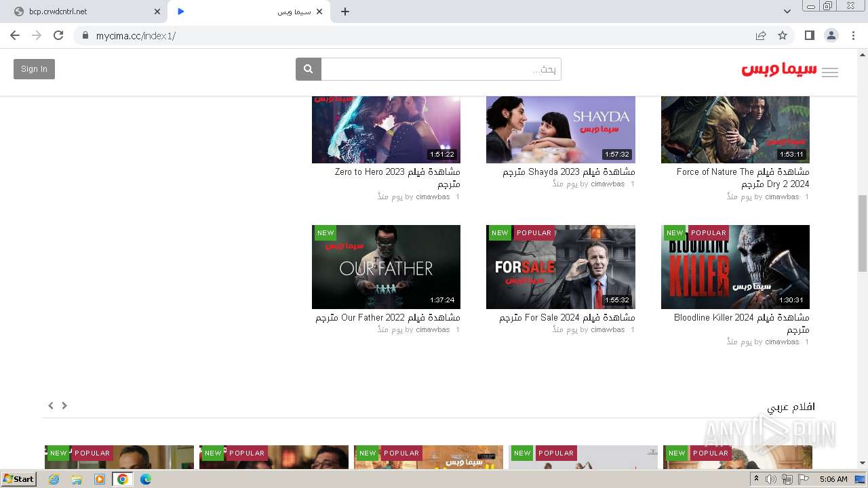Launch Internet Explorer from the taskbar
This screenshot has width=868, height=488.
[x=54, y=479]
